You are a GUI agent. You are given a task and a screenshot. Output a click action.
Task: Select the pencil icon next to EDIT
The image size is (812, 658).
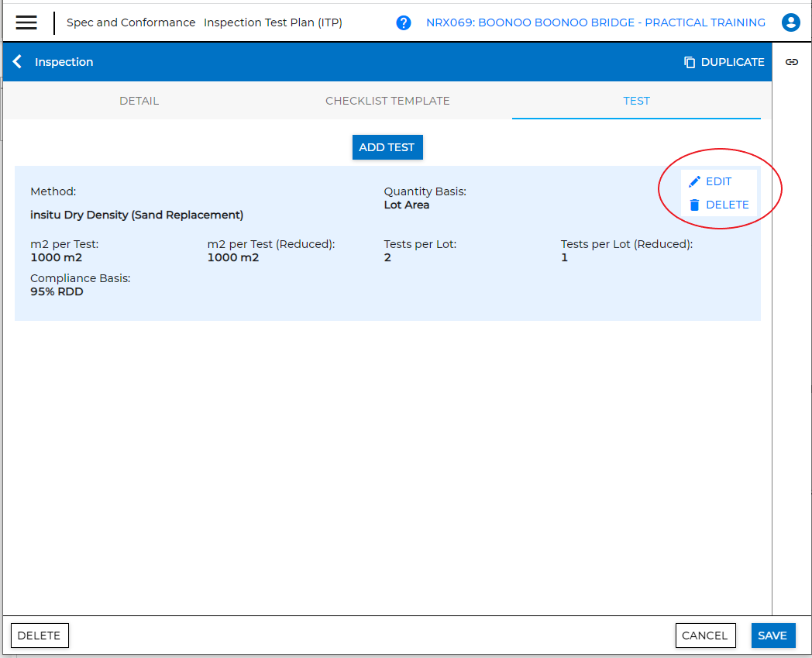[x=694, y=181]
